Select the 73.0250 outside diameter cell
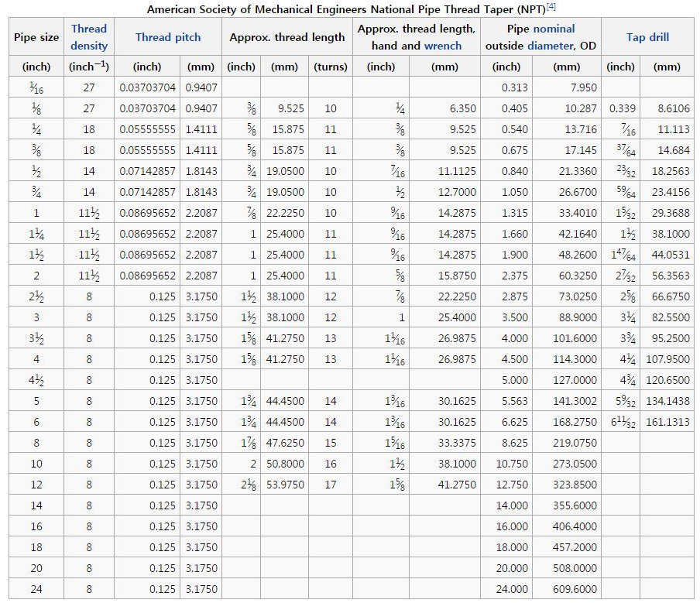This screenshot has width=700, height=603. [567, 296]
